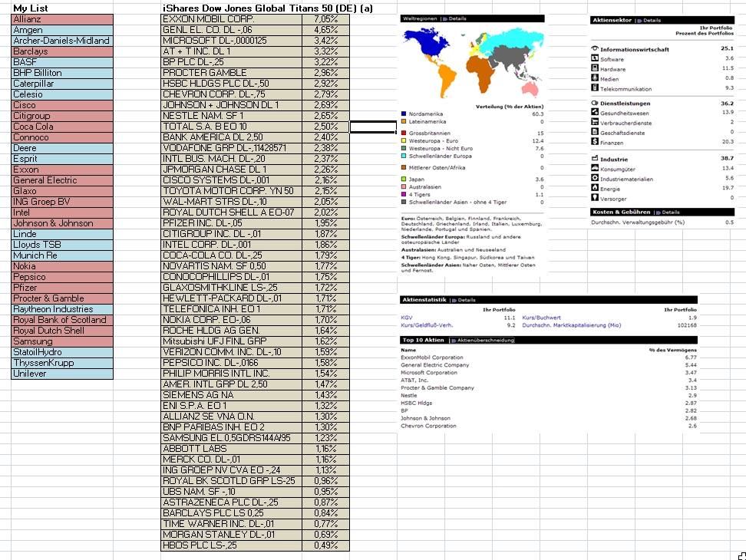The height and width of the screenshot is (560, 746).
Task: Select the Allianz cell in My List
Action: [x=62, y=19]
